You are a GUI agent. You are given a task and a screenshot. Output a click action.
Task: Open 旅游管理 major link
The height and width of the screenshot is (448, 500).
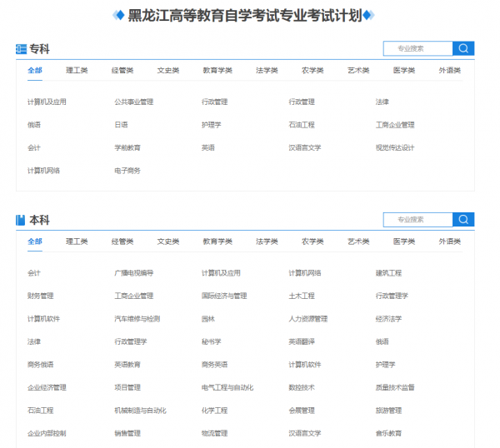click(388, 411)
